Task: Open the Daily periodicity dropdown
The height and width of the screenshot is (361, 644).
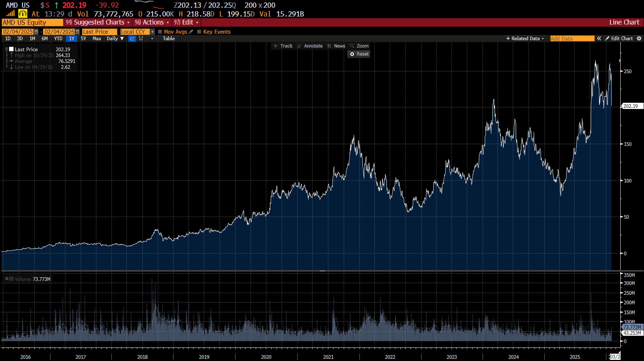Action: (115, 38)
